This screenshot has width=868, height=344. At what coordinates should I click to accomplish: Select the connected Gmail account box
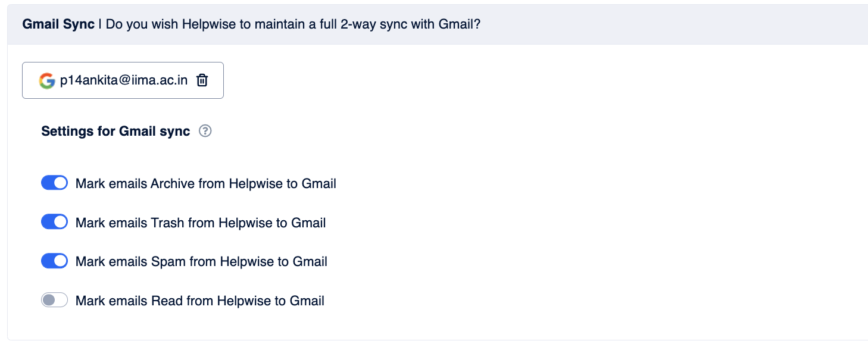point(123,80)
